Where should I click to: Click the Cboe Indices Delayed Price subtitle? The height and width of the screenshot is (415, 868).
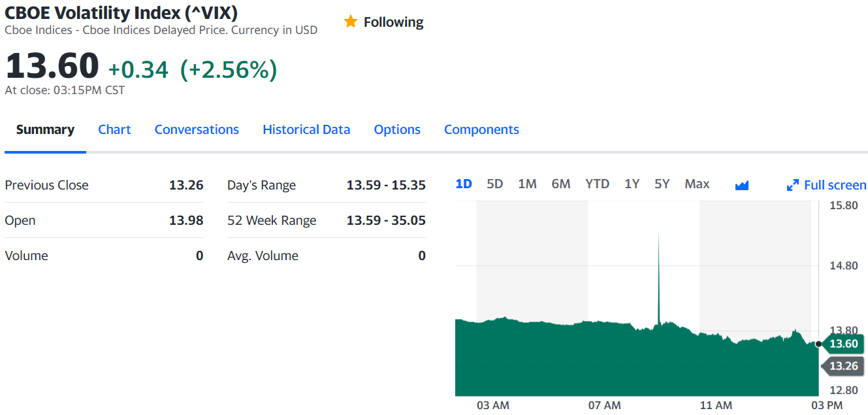click(161, 30)
